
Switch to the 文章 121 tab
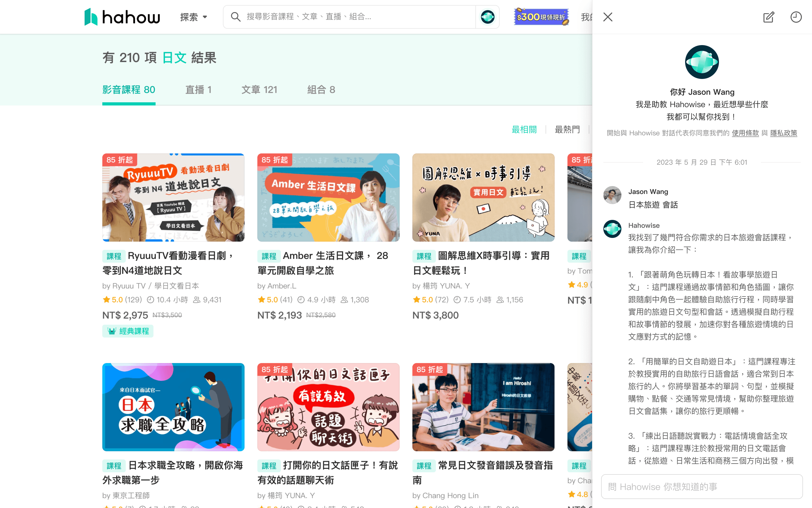tap(259, 90)
